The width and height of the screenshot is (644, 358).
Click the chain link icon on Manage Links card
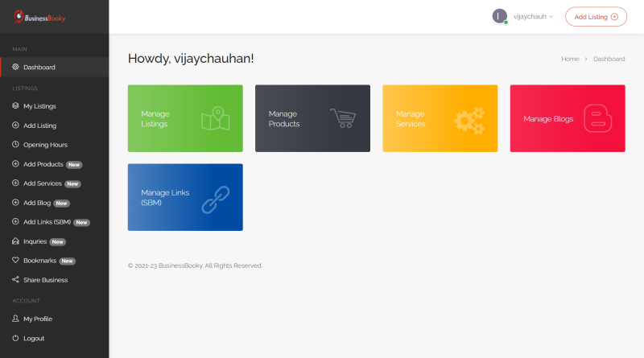tap(216, 200)
